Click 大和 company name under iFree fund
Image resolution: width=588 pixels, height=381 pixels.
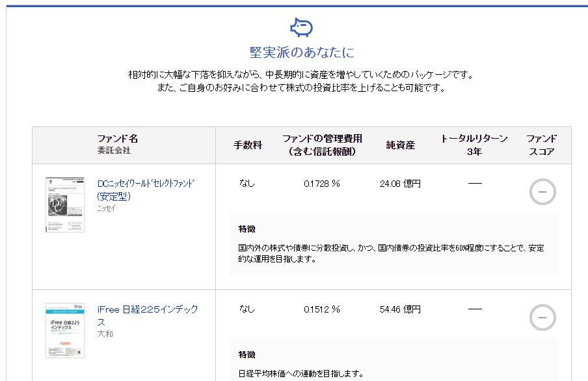tap(105, 333)
